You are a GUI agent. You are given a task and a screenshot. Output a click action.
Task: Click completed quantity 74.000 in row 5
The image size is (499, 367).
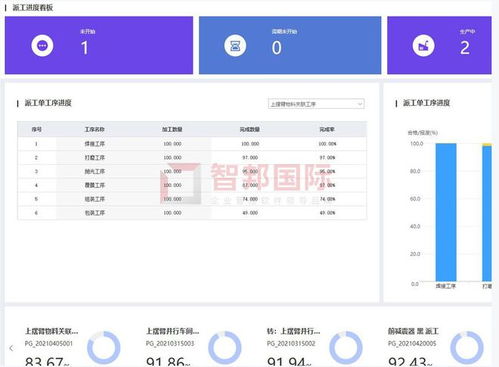click(250, 199)
